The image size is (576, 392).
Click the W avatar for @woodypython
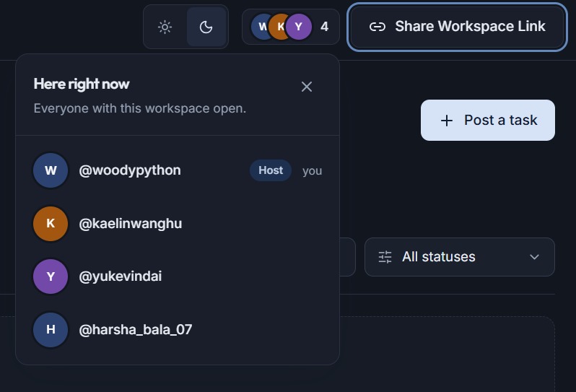tap(51, 170)
